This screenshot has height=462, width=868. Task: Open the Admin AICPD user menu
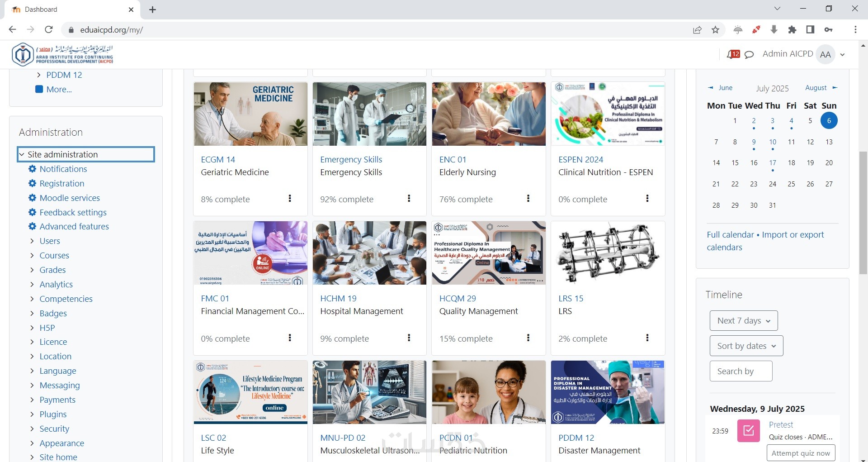pos(804,54)
